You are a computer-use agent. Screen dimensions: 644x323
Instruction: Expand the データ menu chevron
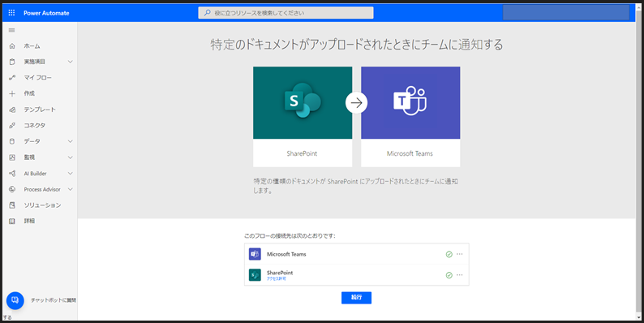tap(71, 141)
